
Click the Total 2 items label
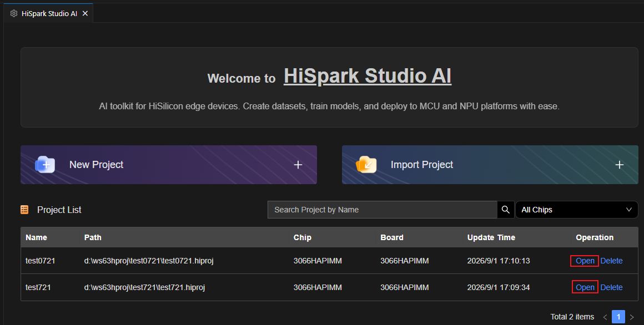click(572, 317)
